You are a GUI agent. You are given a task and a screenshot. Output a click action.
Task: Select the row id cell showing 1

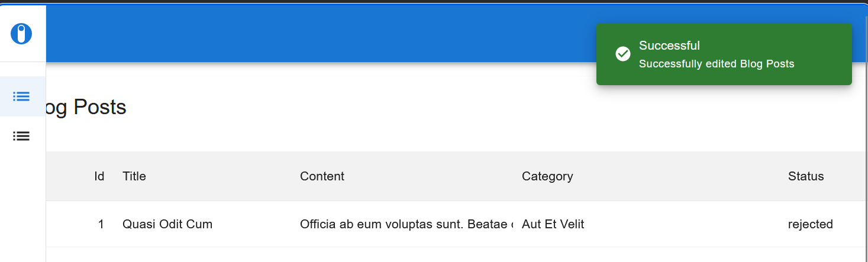(x=101, y=224)
